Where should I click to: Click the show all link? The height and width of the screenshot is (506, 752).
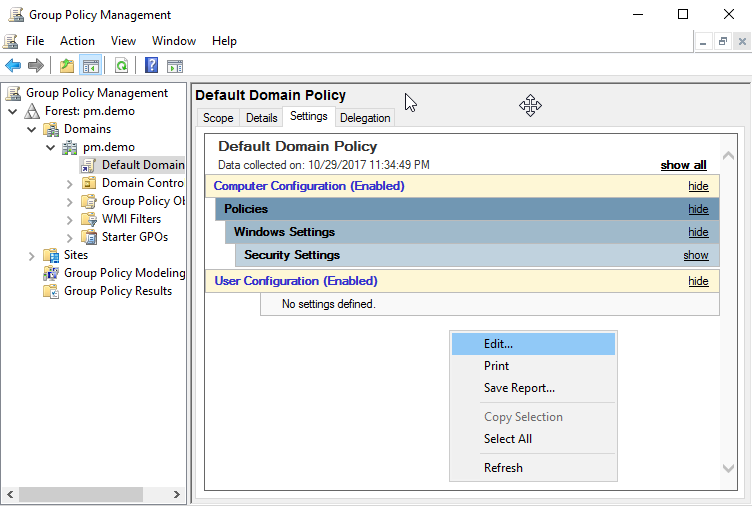click(683, 165)
